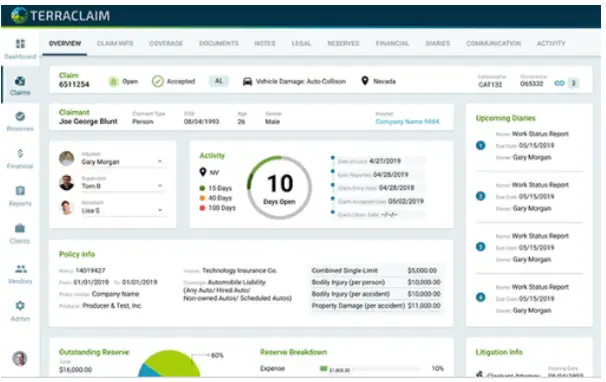Click the Date Reported 04/28/2019 field
This screenshot has height=382, width=606.
click(x=381, y=175)
